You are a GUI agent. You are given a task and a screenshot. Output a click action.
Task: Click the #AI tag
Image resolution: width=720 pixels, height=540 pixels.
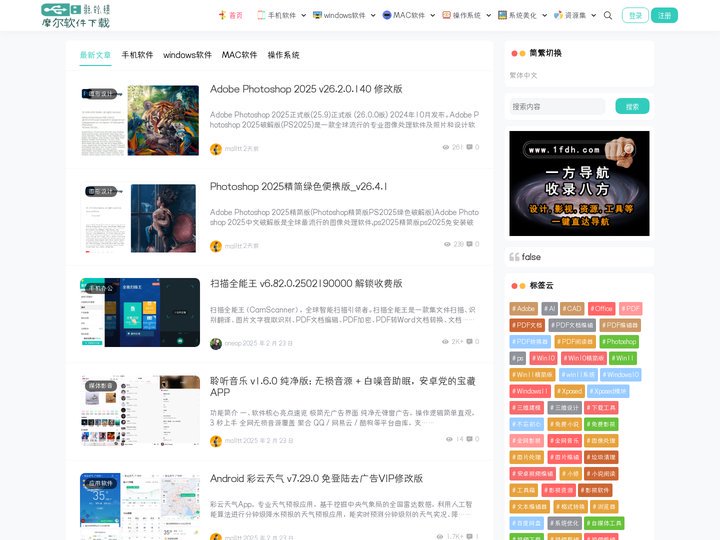pos(550,309)
